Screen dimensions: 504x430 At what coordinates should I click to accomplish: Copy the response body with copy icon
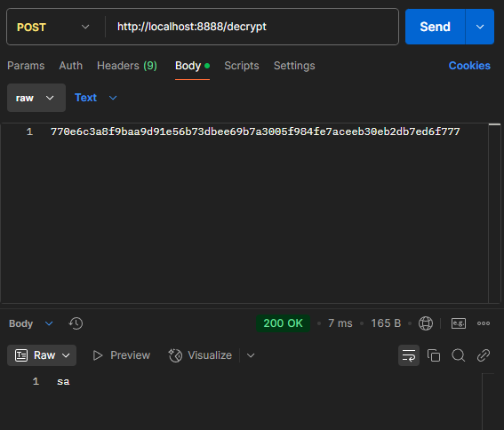[434, 355]
